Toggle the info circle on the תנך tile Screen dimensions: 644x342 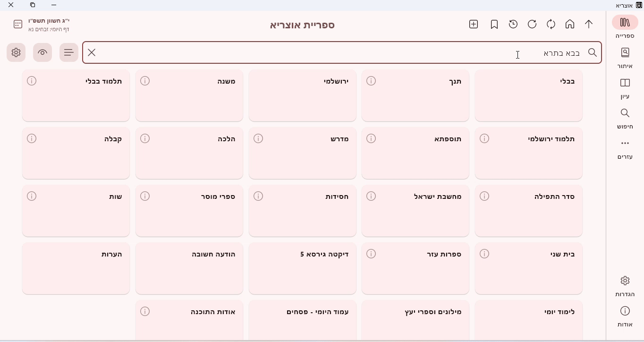(x=372, y=81)
